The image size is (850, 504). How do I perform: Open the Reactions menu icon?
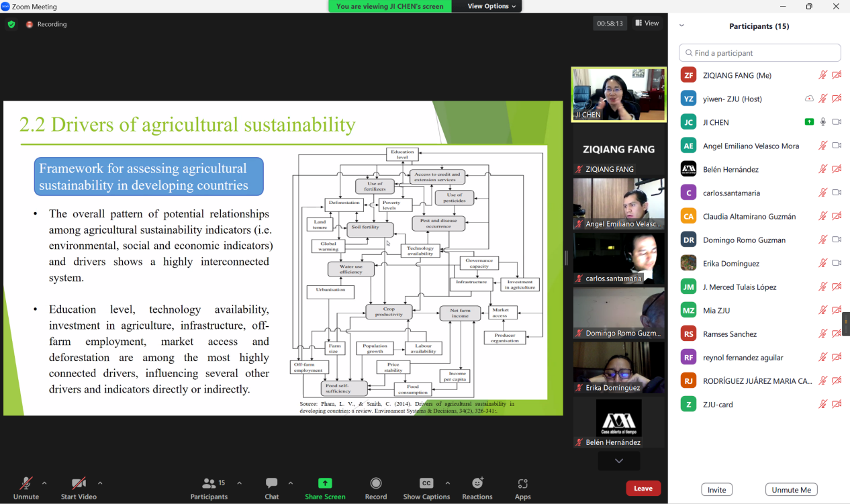point(477,483)
